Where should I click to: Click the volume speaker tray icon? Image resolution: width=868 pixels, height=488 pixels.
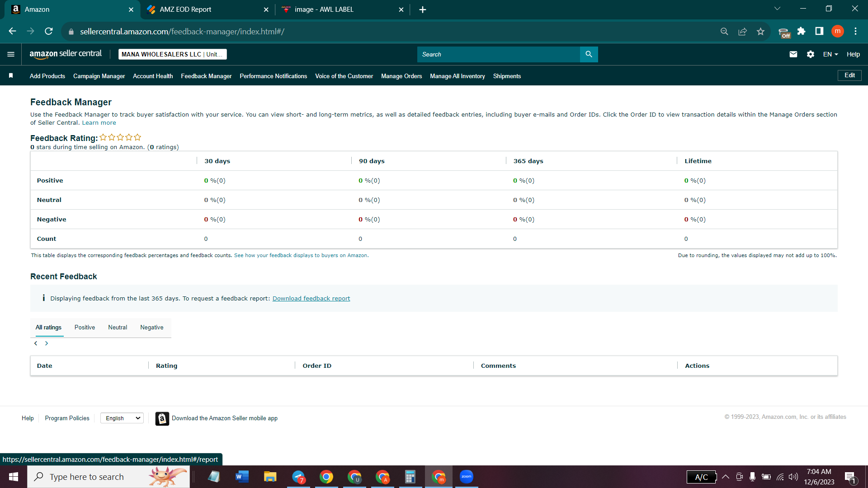click(x=793, y=477)
